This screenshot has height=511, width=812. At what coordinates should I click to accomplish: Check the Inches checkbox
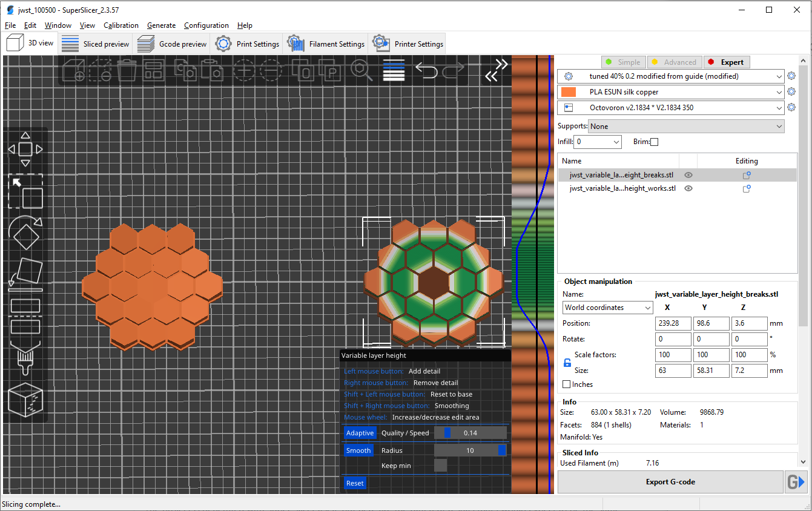567,384
